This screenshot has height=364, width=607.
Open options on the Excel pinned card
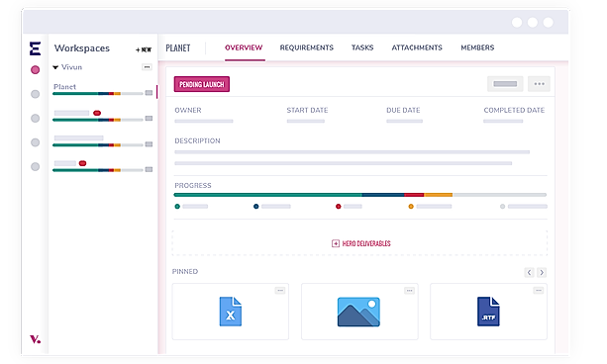point(280,290)
